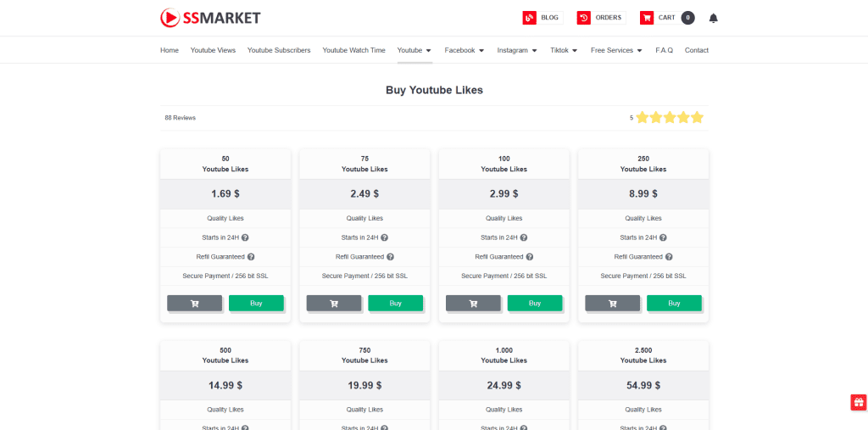
Task: Show Refill Guaranteed help for 250 Likes
Action: (669, 257)
